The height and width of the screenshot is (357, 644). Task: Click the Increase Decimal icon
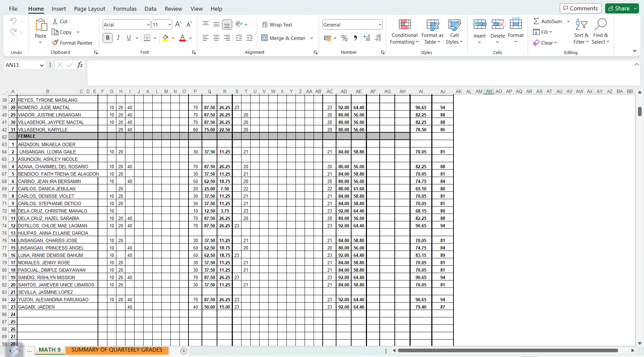[x=367, y=38]
